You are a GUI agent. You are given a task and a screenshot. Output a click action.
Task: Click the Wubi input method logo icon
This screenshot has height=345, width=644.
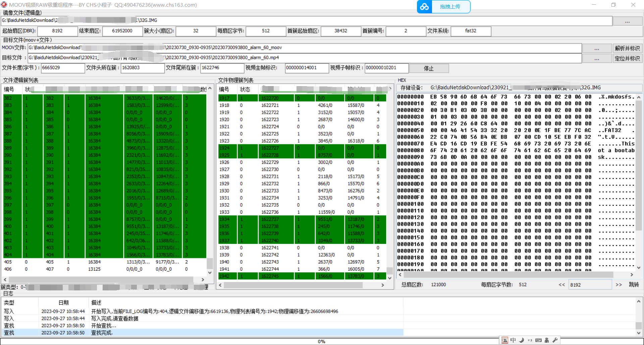(x=504, y=340)
